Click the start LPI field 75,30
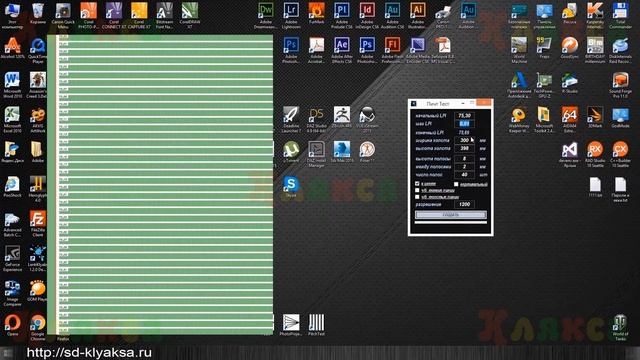The height and width of the screenshot is (360, 640). [x=464, y=116]
